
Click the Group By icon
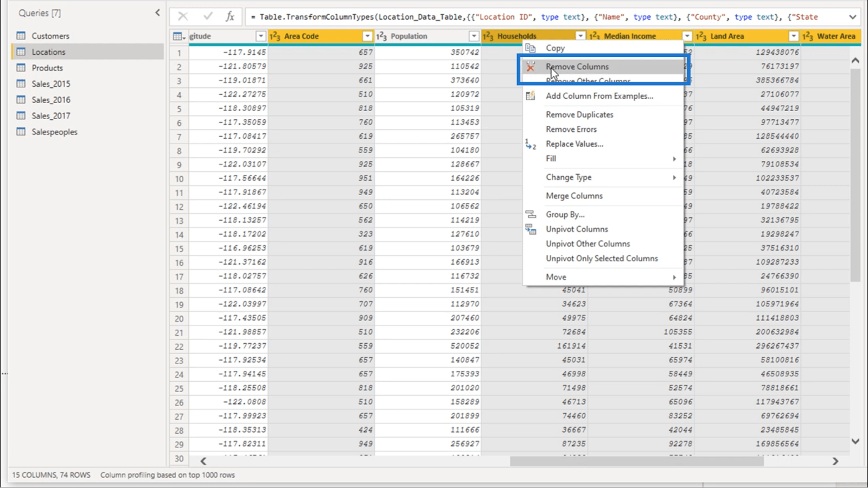[531, 214]
